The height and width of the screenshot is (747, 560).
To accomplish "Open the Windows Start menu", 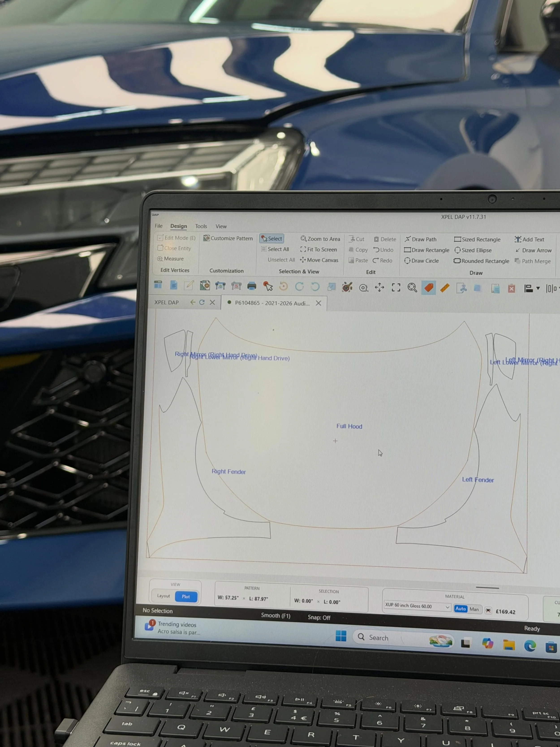I will (341, 636).
